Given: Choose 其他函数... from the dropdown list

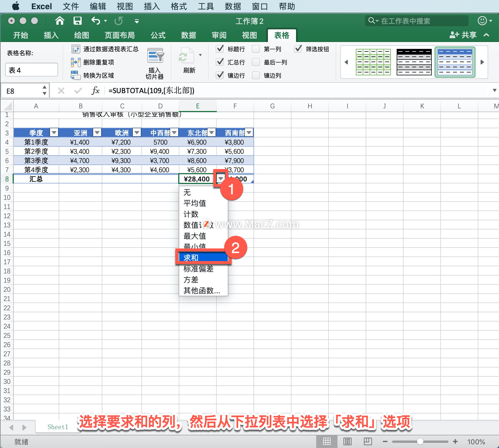Looking at the screenshot, I should (203, 291).
